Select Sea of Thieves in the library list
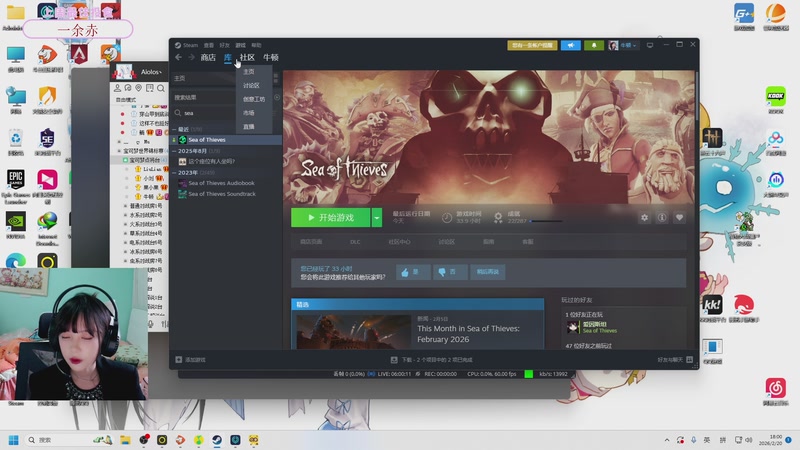This screenshot has width=800, height=450. click(227, 139)
